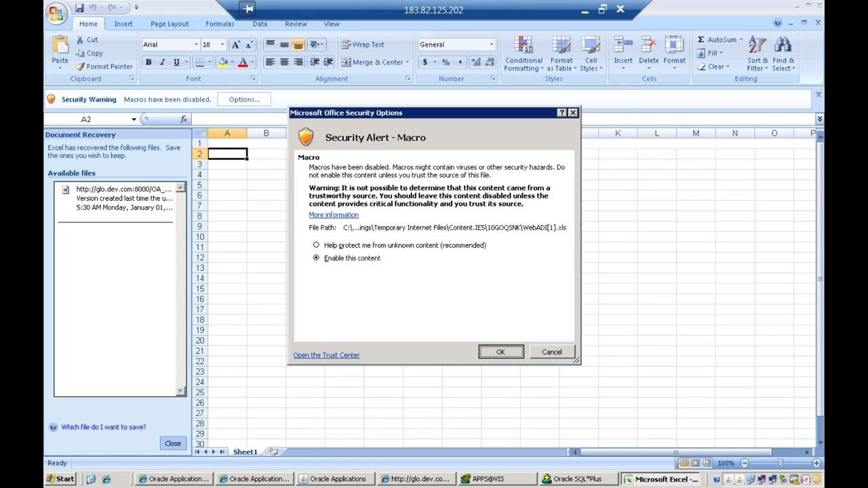Viewport: 868px width, 488px height.
Task: Open the General number format dropdown
Action: (492, 45)
